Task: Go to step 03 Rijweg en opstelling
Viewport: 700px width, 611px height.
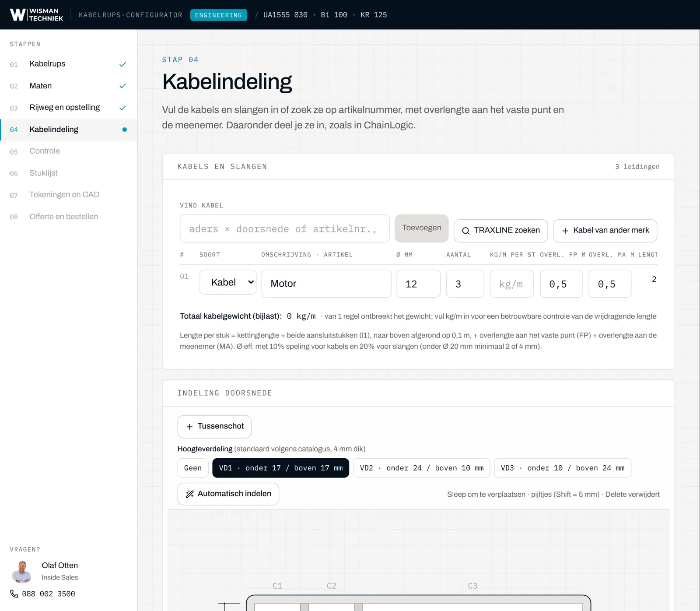Action: (x=69, y=108)
